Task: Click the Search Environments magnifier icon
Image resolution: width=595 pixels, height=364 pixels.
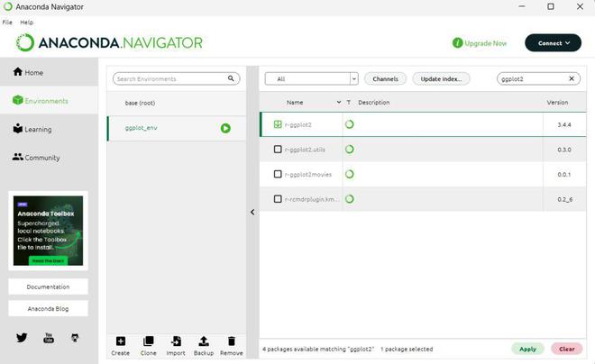Action: [231, 78]
